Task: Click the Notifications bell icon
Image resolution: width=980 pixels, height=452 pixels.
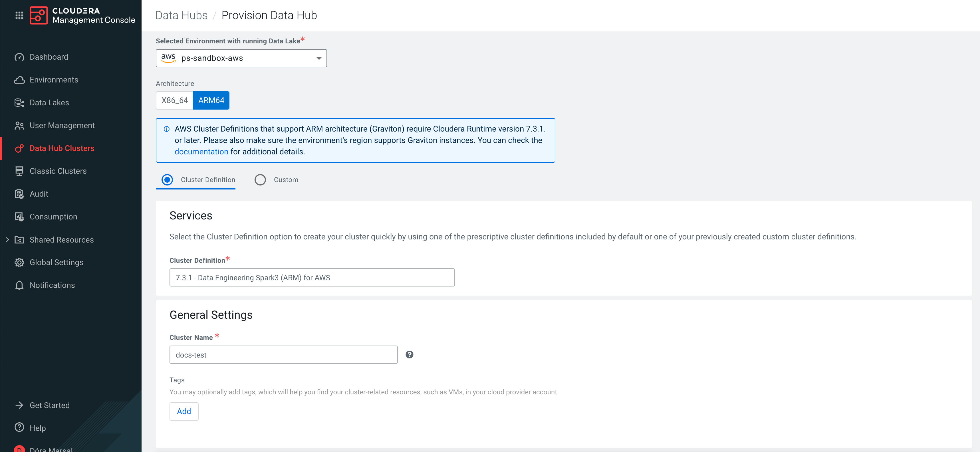Action: [x=19, y=285]
